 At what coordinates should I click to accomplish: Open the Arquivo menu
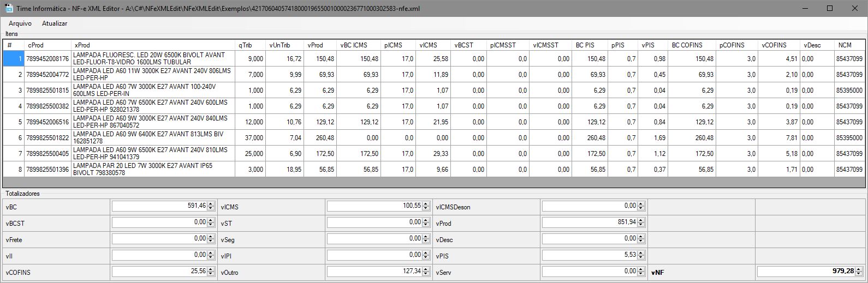click(x=20, y=23)
